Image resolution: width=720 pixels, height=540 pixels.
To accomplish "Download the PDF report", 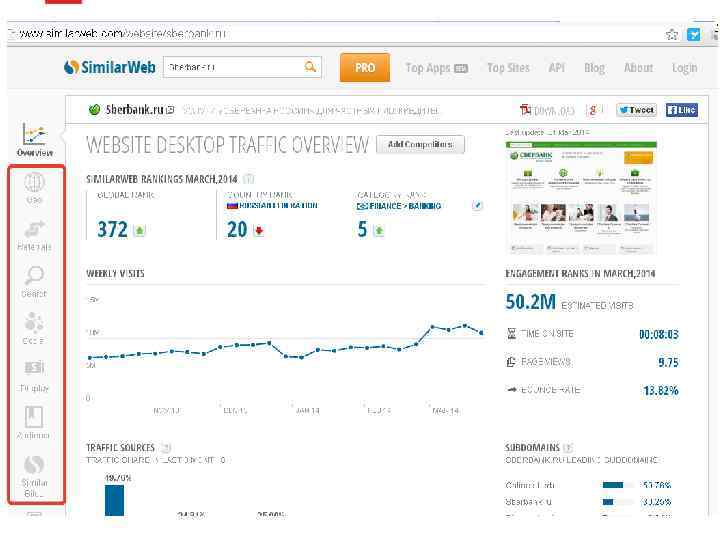I will pos(547,110).
